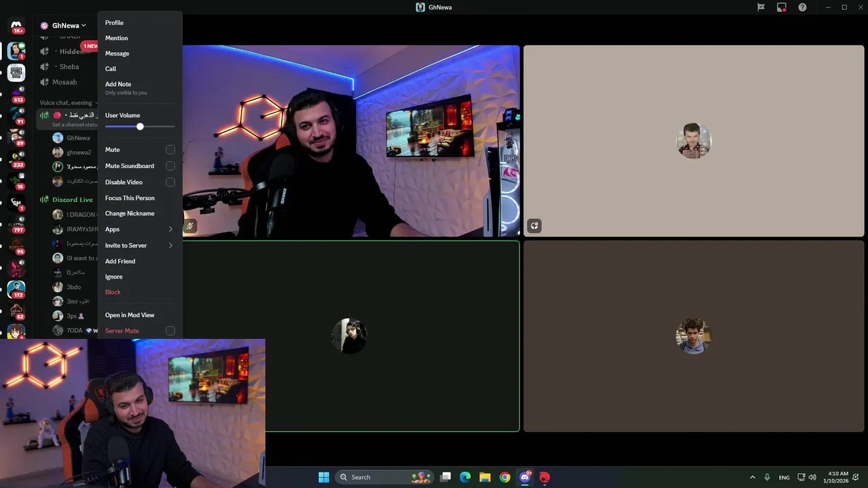Click the icon at video tile corner
868x488 pixels.
coord(190,226)
